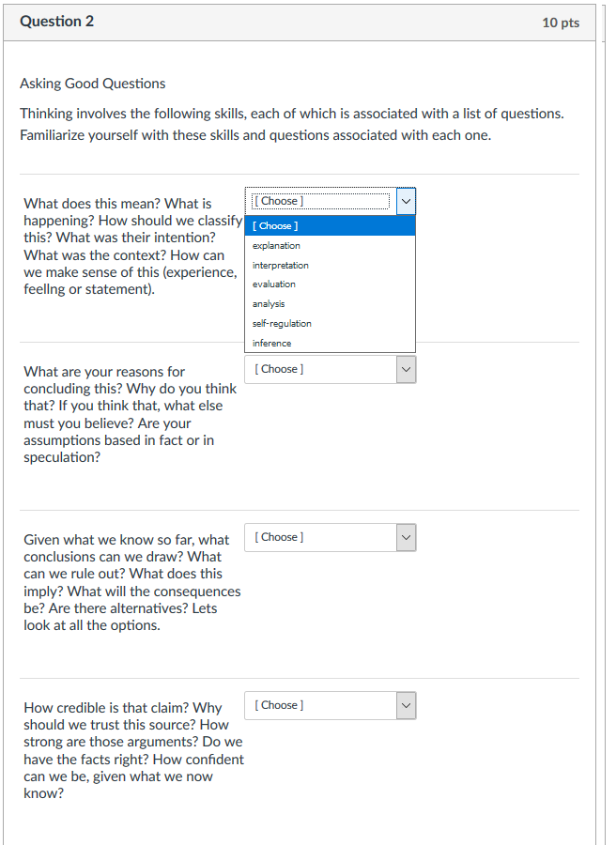Click the "[ Choose ]" box for the reasons question
616x845 pixels.
coord(319,369)
